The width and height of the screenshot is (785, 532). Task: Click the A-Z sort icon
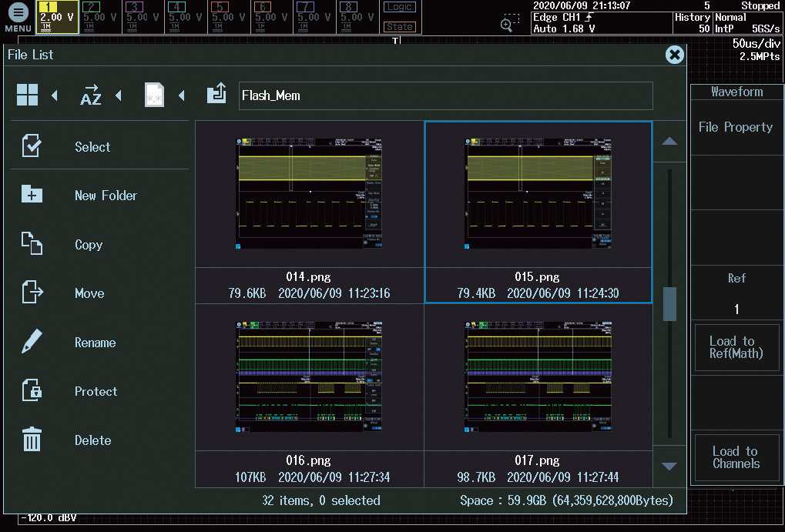[x=91, y=95]
